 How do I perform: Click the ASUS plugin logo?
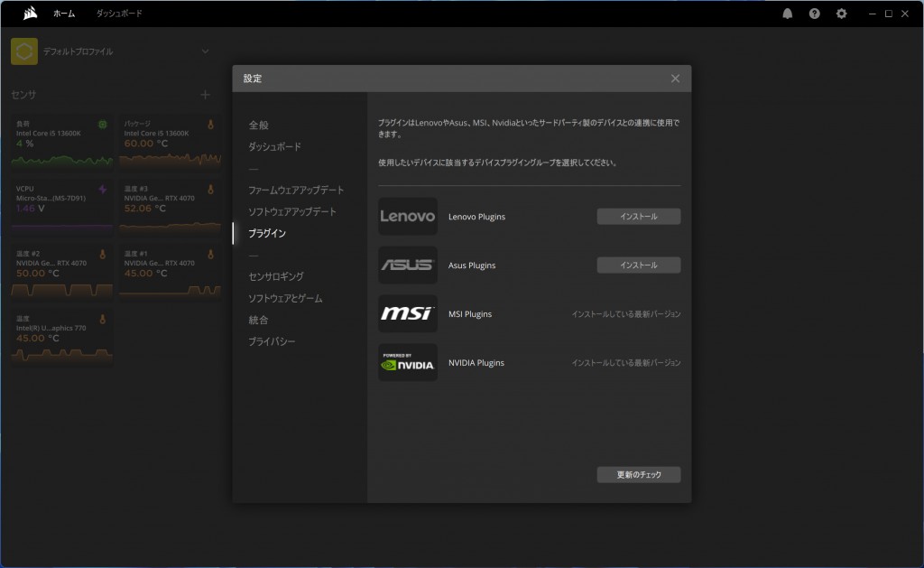point(408,265)
